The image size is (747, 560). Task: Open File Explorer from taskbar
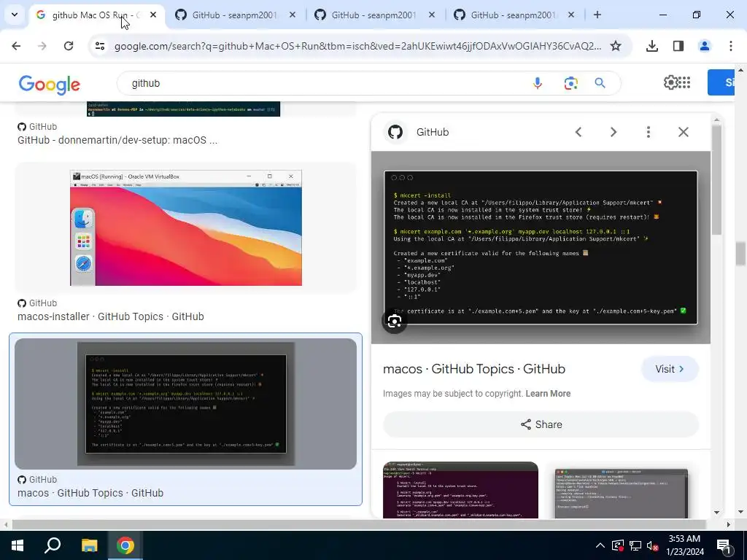pyautogui.click(x=89, y=545)
